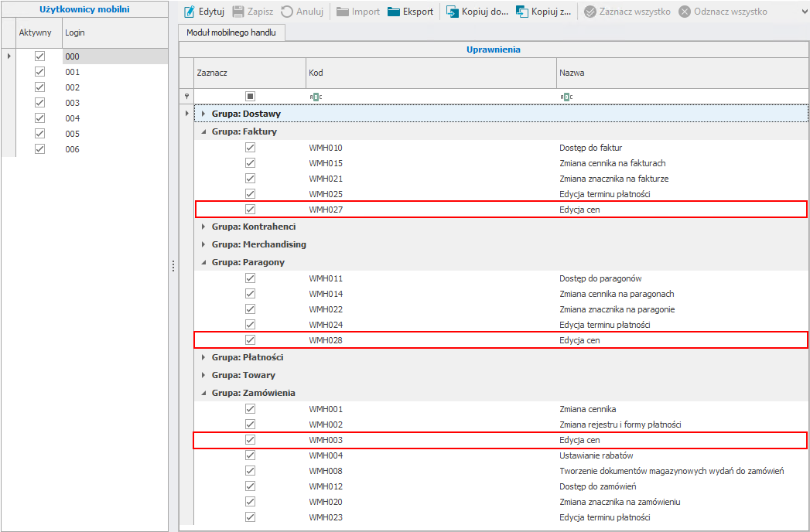Image resolution: width=810 pixels, height=532 pixels.
Task: Click the Odznacz wszystko cross icon
Action: pyautogui.click(x=685, y=12)
